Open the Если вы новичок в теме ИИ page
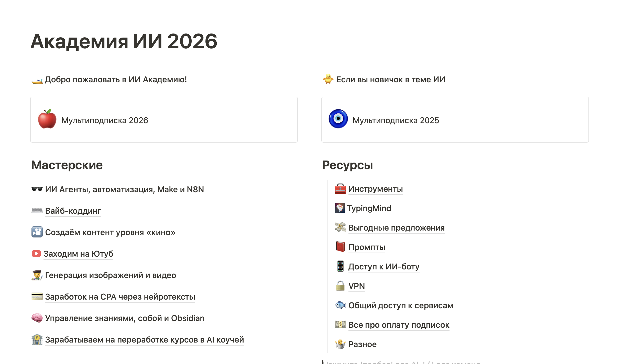The image size is (635, 364). click(x=390, y=79)
